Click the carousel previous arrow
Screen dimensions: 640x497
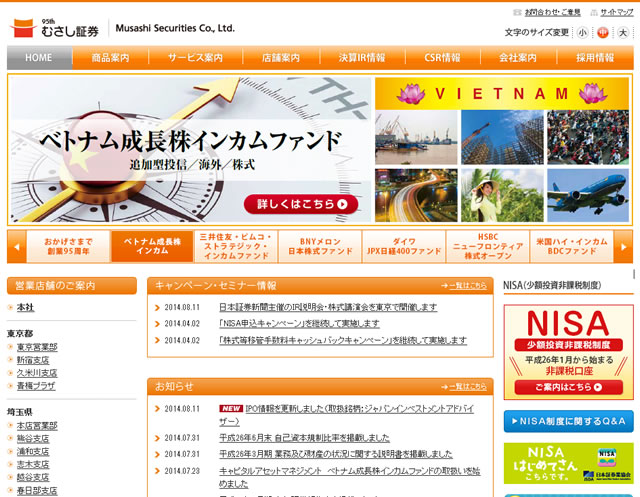[17, 246]
